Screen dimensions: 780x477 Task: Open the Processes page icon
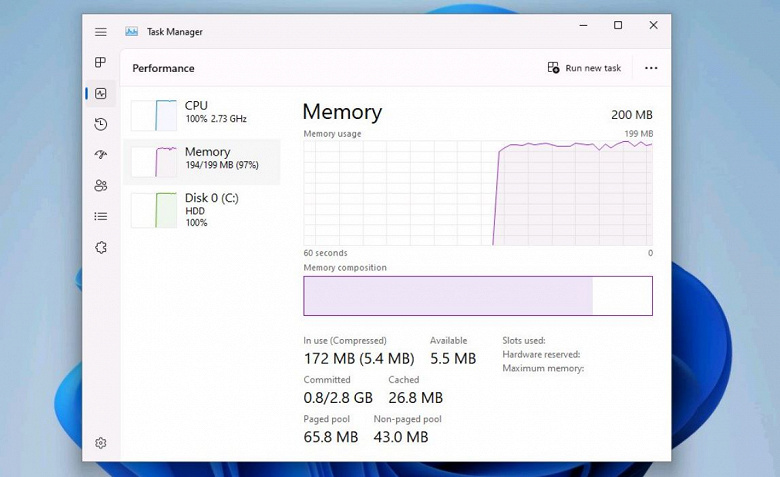point(100,62)
